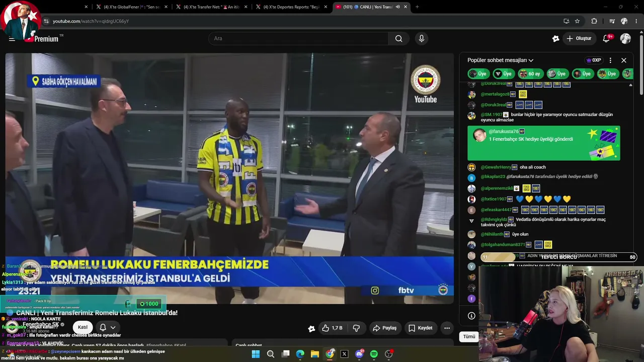Switch to the X'te GlobalFener tab
This screenshot has width=644, height=362.
click(132, 7)
